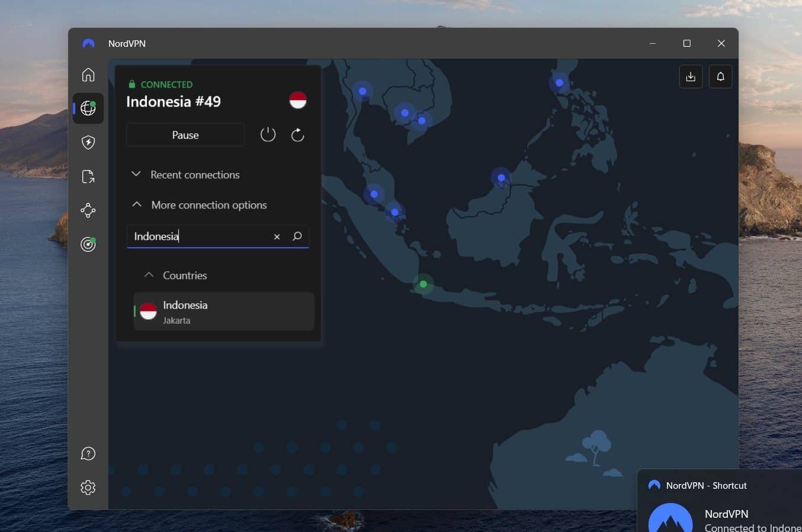This screenshot has height=532, width=802.
Task: Minimize the NordVPN window
Action: (x=653, y=43)
